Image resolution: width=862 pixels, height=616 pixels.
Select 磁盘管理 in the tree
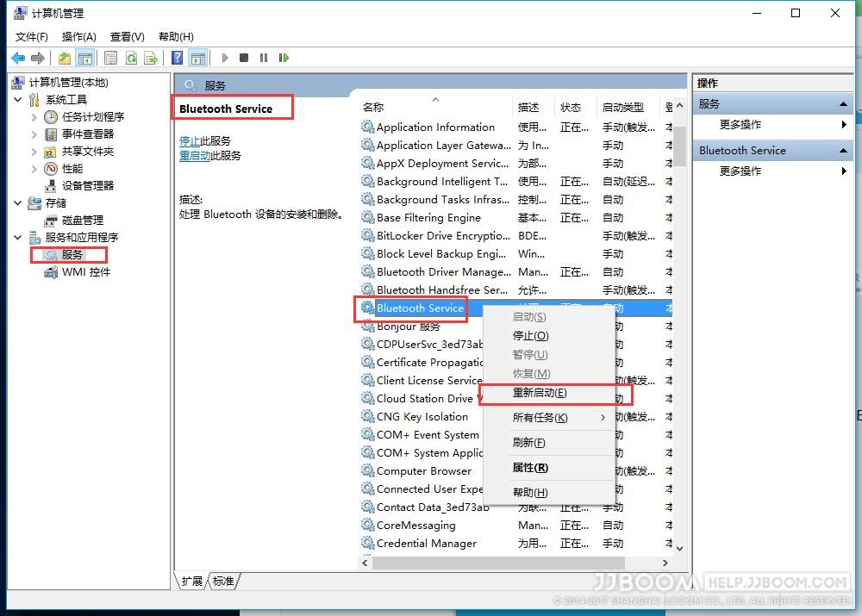pos(82,220)
